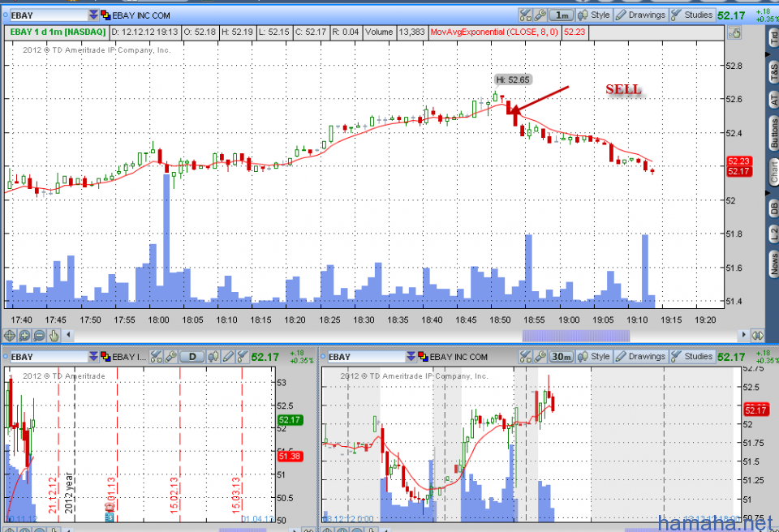The height and width of the screenshot is (532, 779).
Task: Open the 1m timeframe selector
Action: tap(562, 15)
